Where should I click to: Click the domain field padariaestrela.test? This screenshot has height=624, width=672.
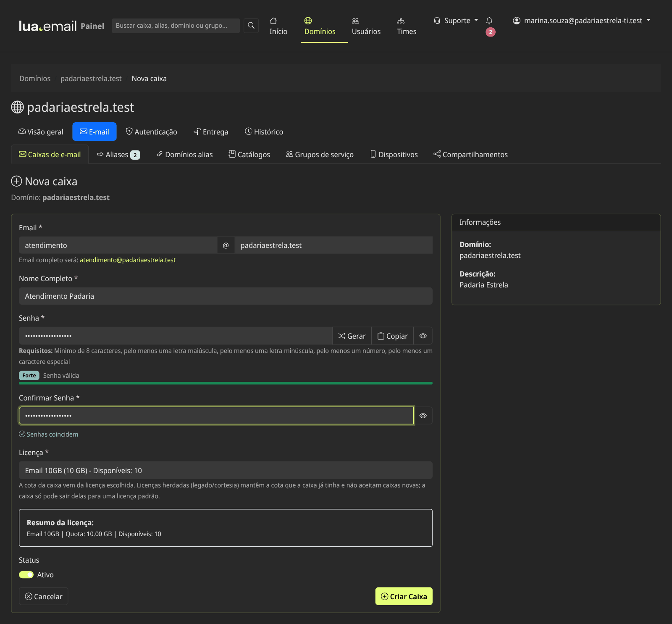coord(333,245)
